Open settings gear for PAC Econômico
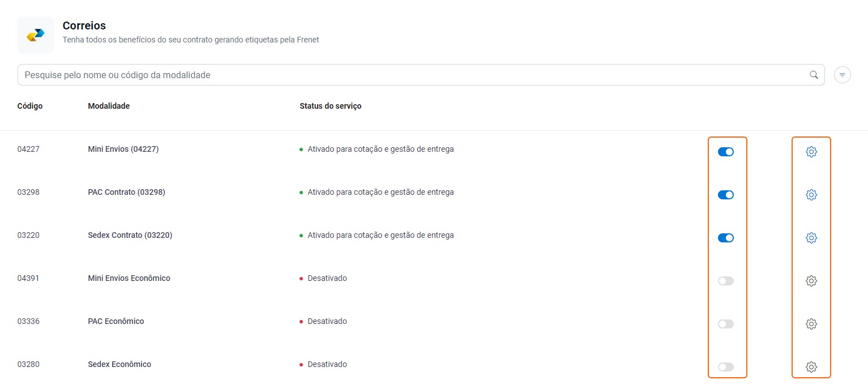Viewport: 868px width, 384px height. coord(811,323)
